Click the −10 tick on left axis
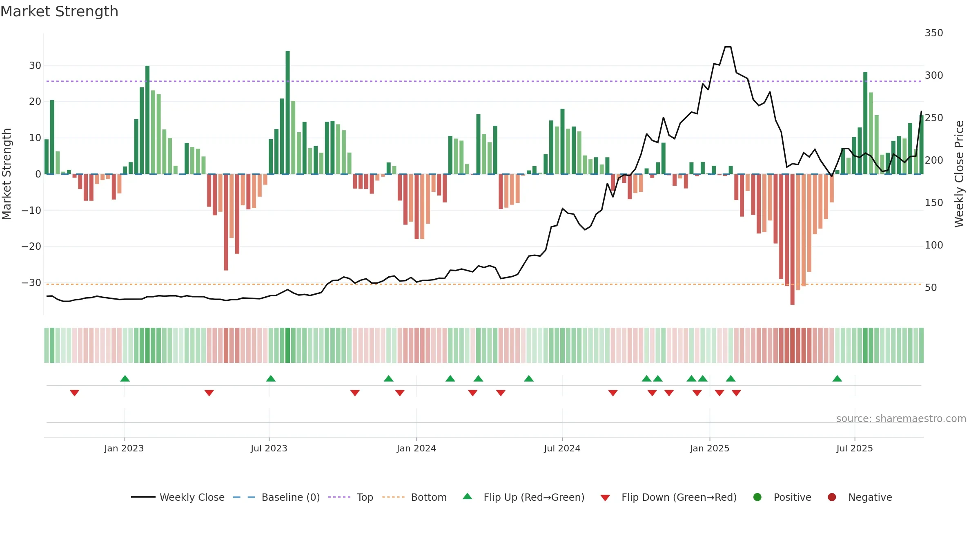This screenshot has height=551, width=980. pyautogui.click(x=31, y=211)
